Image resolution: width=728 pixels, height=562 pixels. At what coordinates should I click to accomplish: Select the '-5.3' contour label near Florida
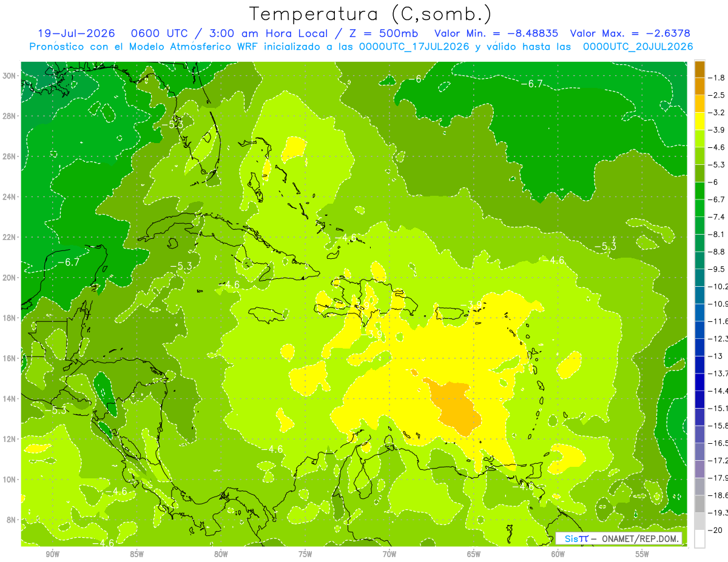point(173,124)
